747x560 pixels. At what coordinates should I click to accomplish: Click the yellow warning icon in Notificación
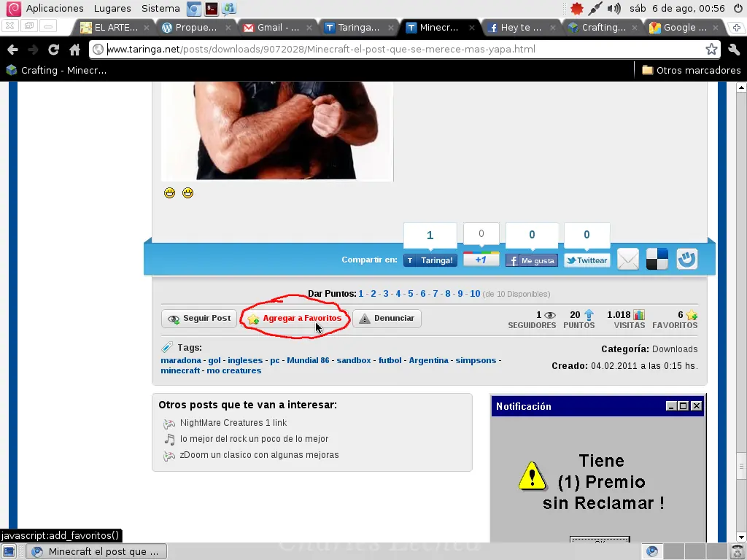click(x=532, y=475)
